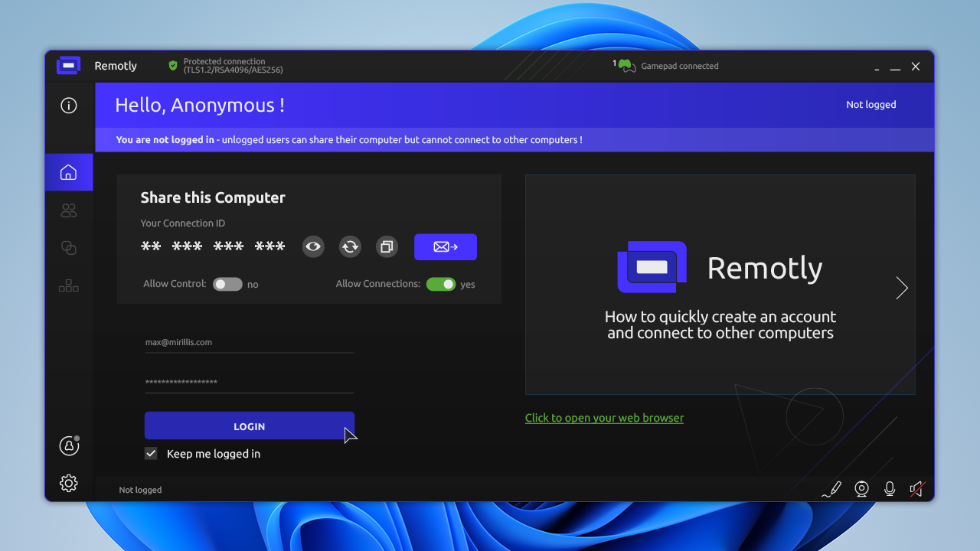Send Connection ID via email button
The height and width of the screenshot is (551, 980).
point(446,246)
